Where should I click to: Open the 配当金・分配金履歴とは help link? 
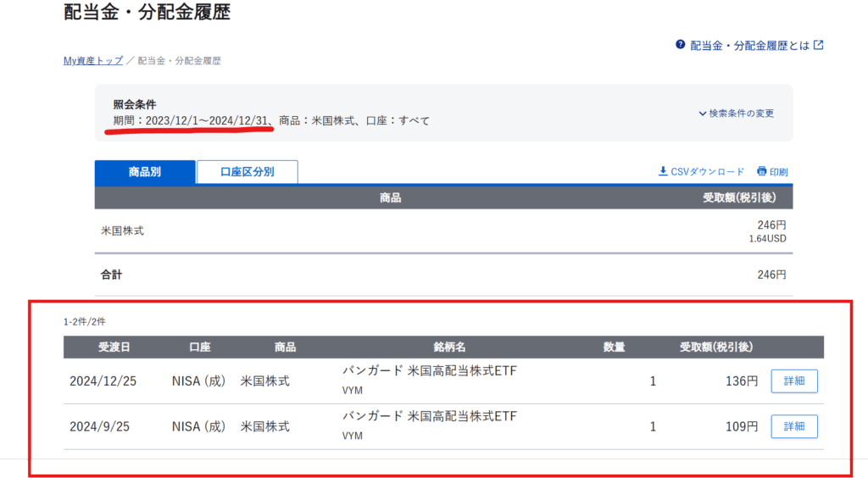tap(749, 45)
